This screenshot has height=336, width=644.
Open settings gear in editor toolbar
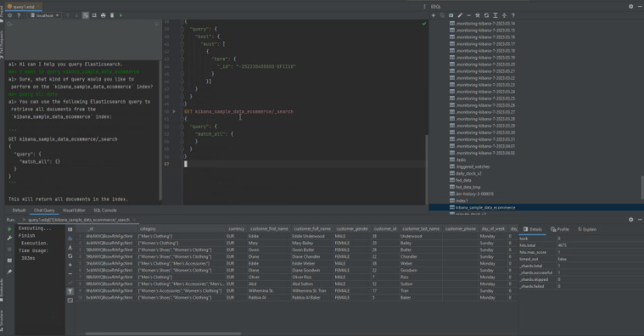tap(11, 15)
